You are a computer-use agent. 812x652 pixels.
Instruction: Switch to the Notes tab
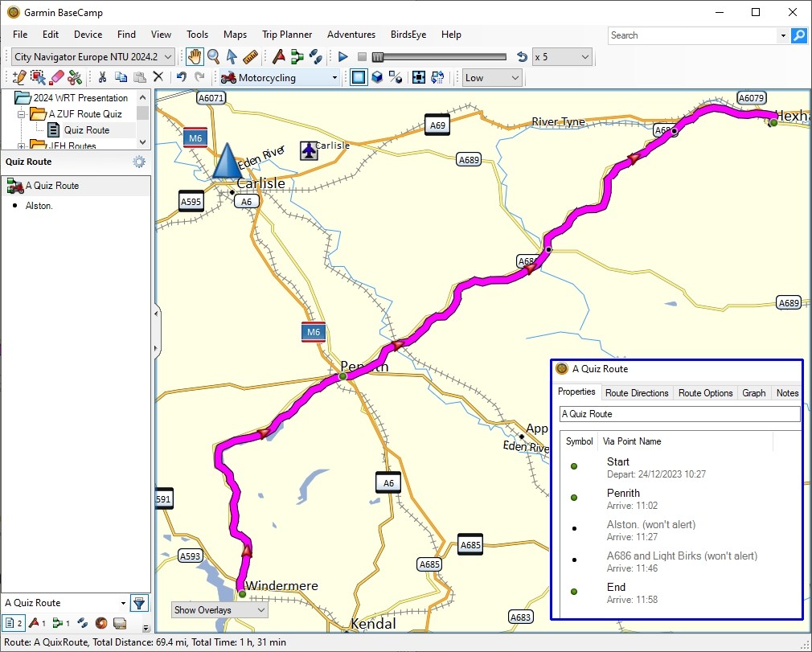(787, 393)
